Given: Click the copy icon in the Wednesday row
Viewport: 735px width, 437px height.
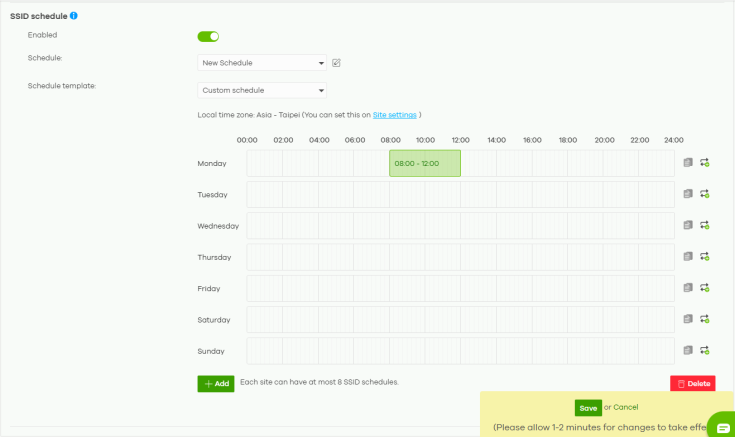Looking at the screenshot, I should click(688, 225).
